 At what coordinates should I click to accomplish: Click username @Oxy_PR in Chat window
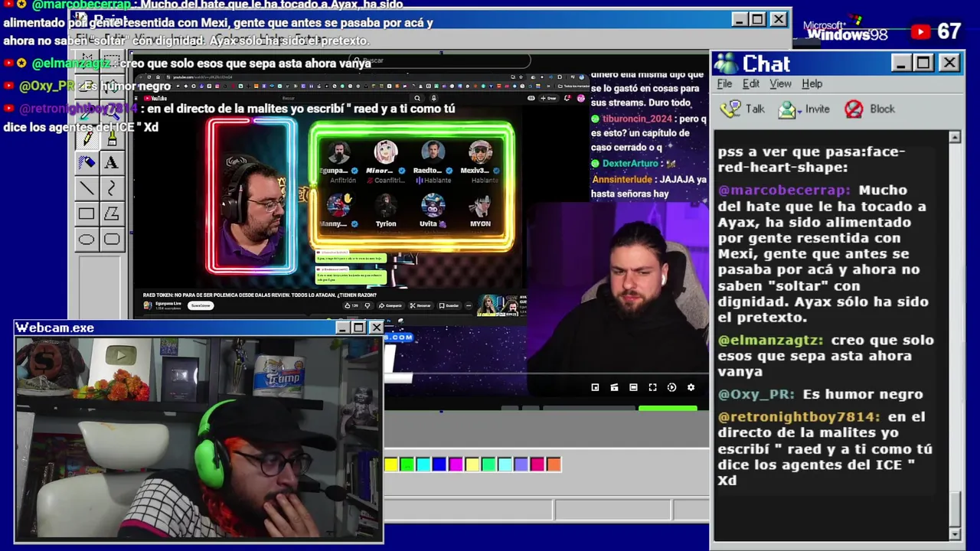tap(756, 394)
